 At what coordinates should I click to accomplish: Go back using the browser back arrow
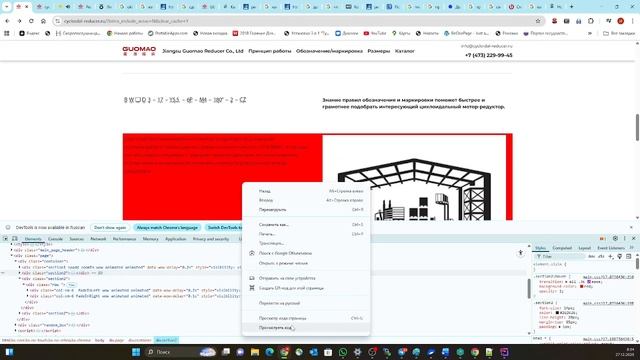(x=7, y=21)
